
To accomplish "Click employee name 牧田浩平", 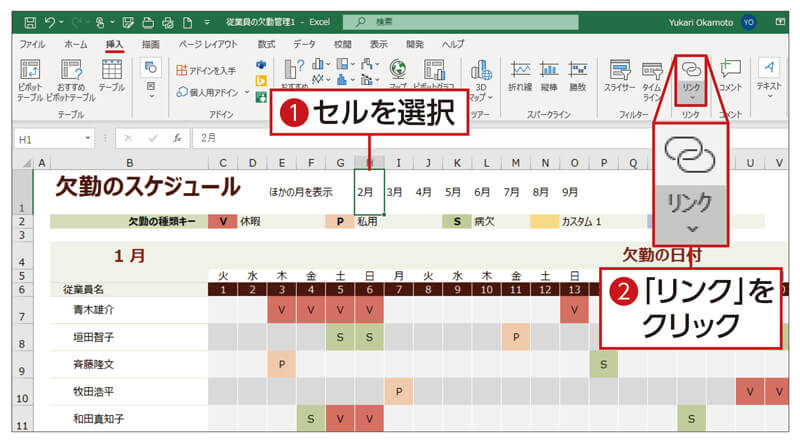I will click(x=93, y=392).
